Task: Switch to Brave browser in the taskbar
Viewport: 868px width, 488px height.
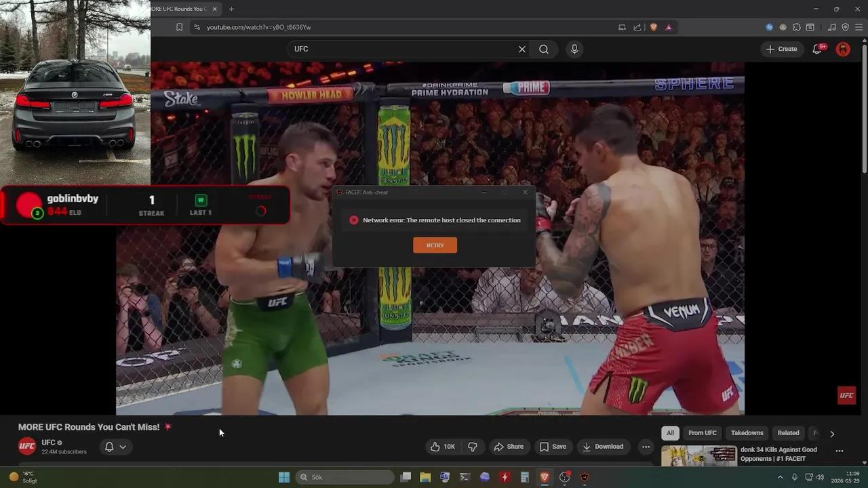Action: coord(545,477)
